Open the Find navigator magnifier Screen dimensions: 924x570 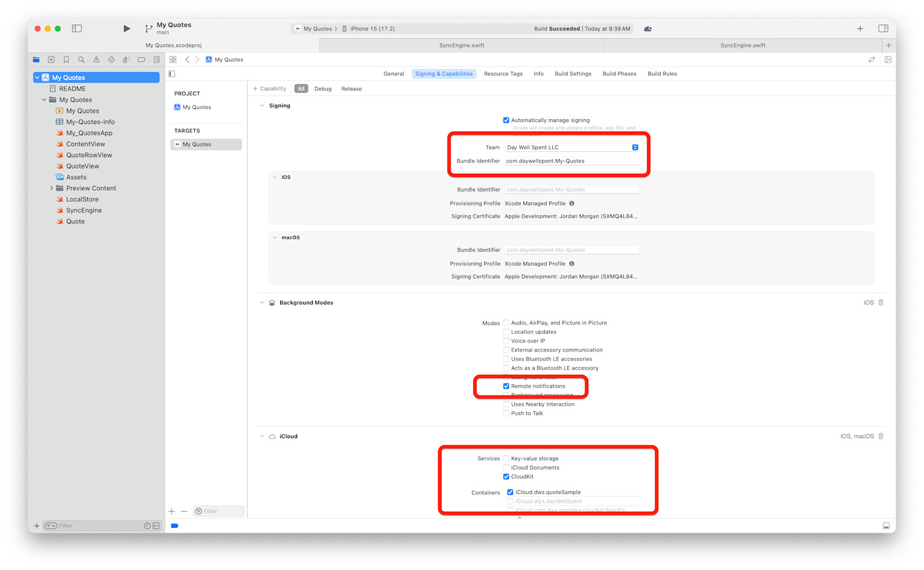coord(81,60)
